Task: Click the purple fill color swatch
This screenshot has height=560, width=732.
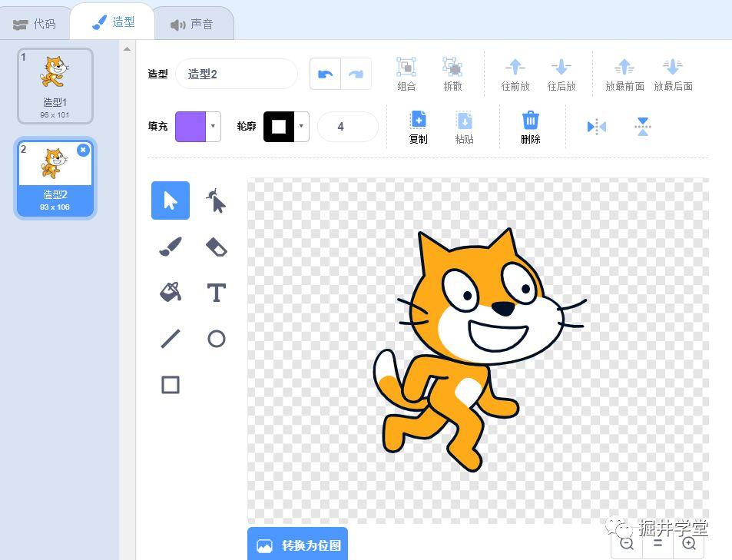Action: point(190,126)
